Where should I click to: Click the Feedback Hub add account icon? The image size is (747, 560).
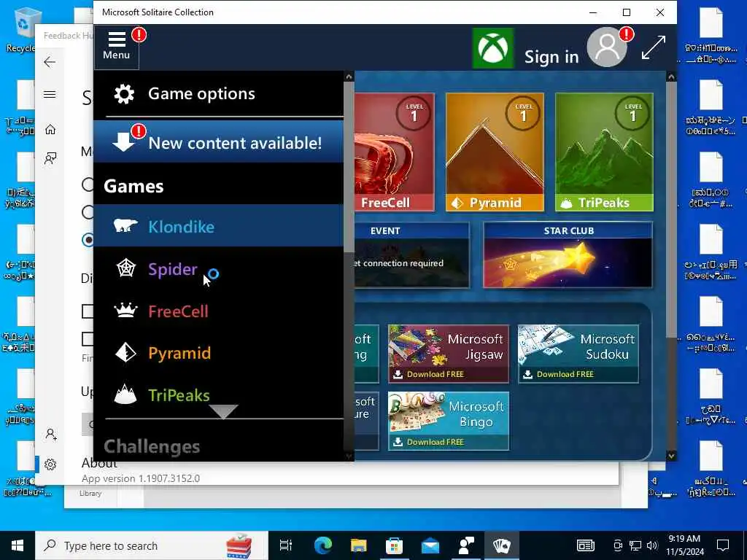tap(51, 435)
